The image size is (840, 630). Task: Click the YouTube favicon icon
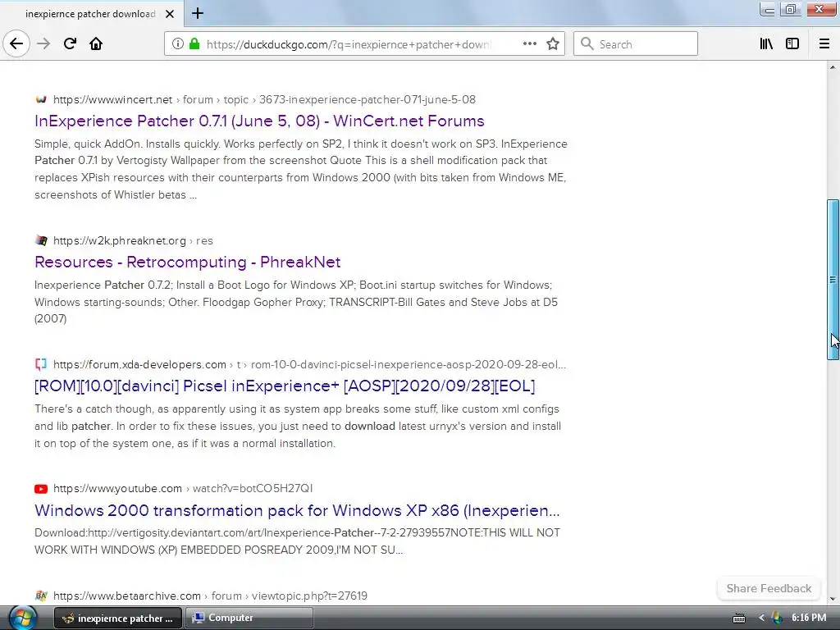[41, 489]
